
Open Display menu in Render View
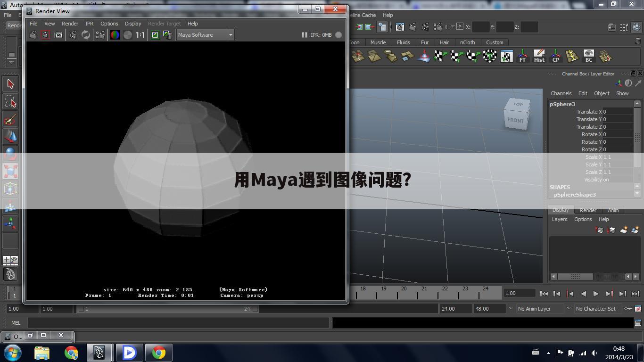click(133, 24)
